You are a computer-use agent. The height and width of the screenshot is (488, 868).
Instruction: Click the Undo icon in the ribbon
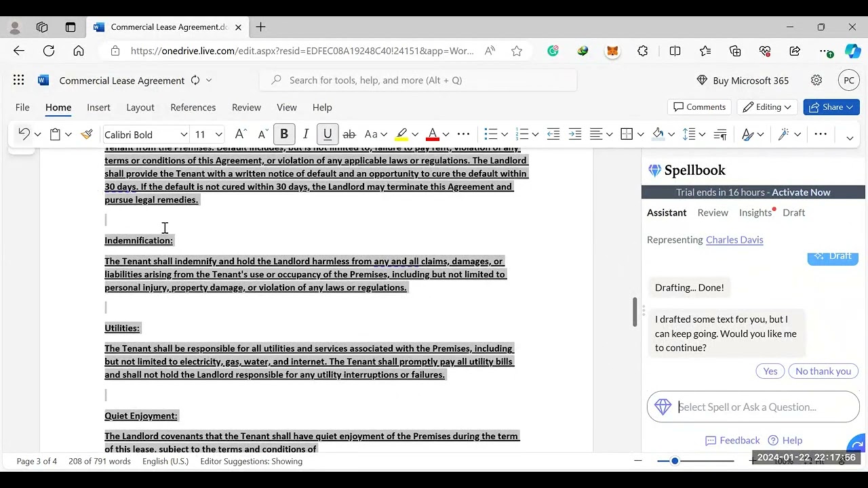coord(24,134)
